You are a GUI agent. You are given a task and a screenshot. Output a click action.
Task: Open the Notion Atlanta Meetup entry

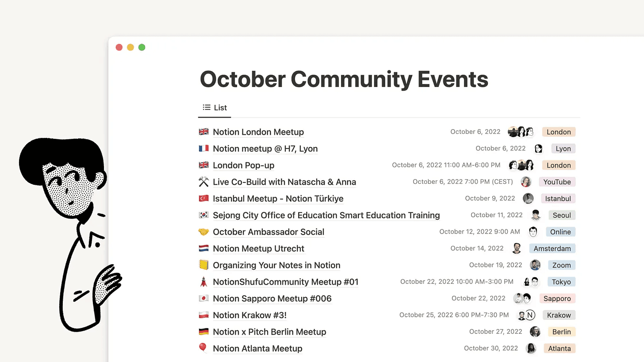pyautogui.click(x=257, y=348)
